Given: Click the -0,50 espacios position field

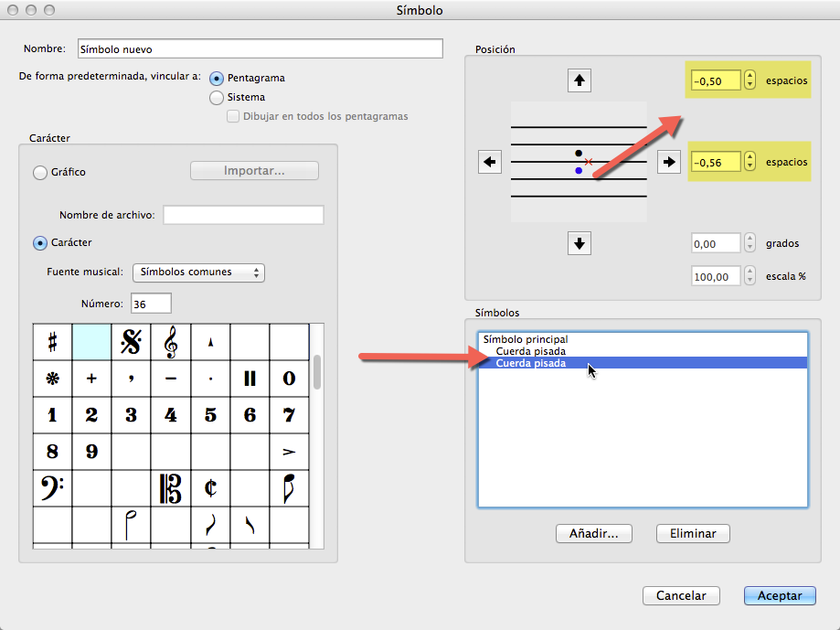Looking at the screenshot, I should click(716, 80).
